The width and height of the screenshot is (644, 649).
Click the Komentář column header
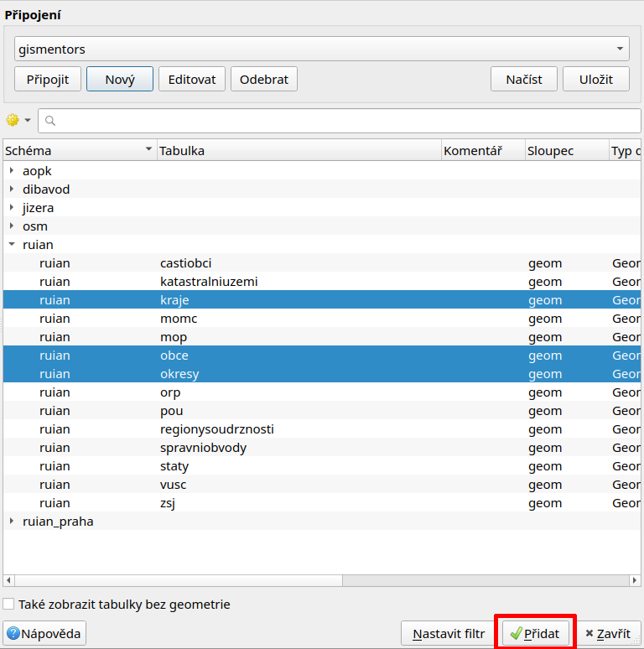click(x=483, y=150)
